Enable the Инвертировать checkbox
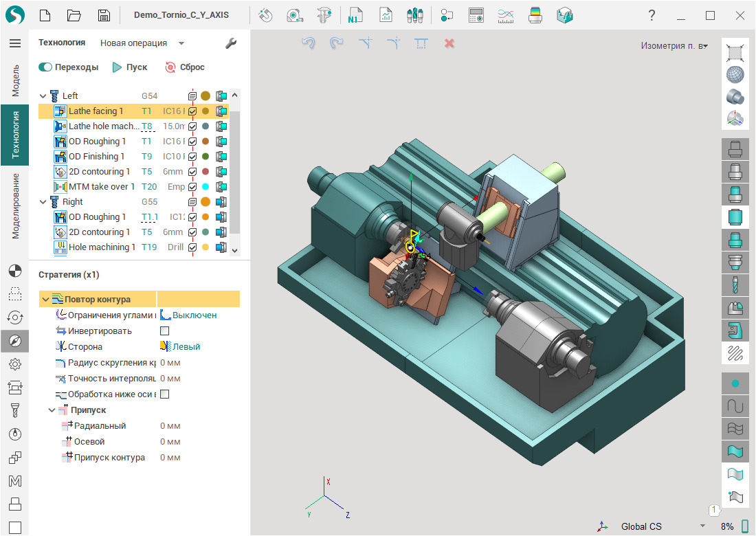The image size is (756, 536). tap(164, 331)
